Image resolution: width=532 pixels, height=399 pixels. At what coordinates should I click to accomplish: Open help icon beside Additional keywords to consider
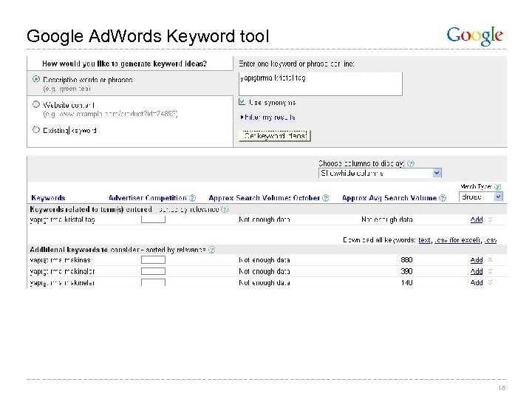[212, 250]
